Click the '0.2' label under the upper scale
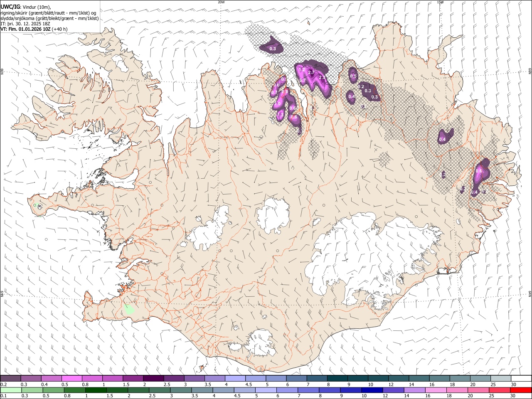The width and height of the screenshot is (532, 399). click(3, 384)
